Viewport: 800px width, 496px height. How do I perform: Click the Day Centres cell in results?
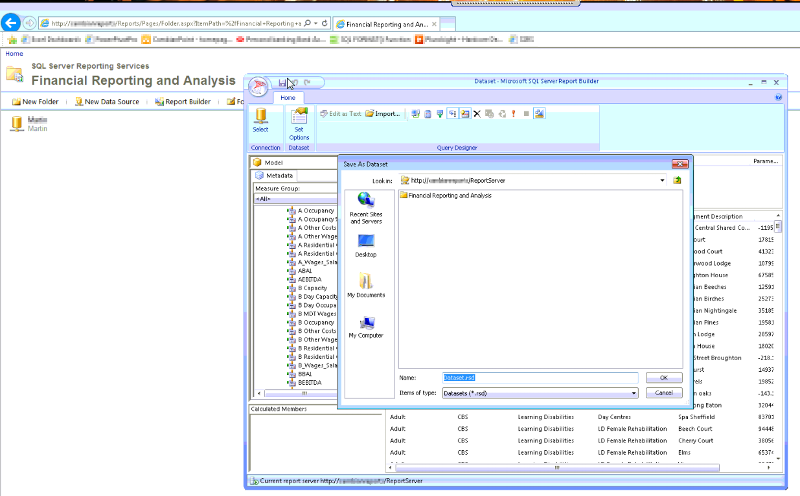[x=614, y=417]
